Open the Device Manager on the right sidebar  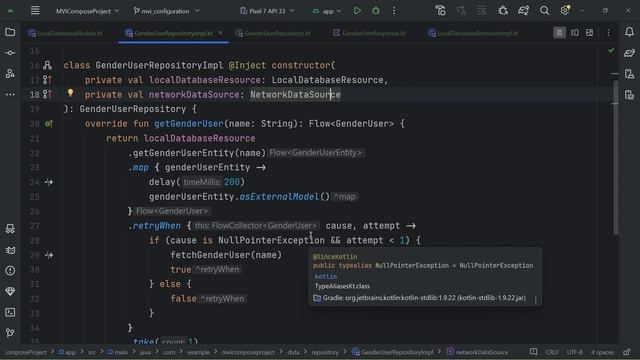(629, 73)
